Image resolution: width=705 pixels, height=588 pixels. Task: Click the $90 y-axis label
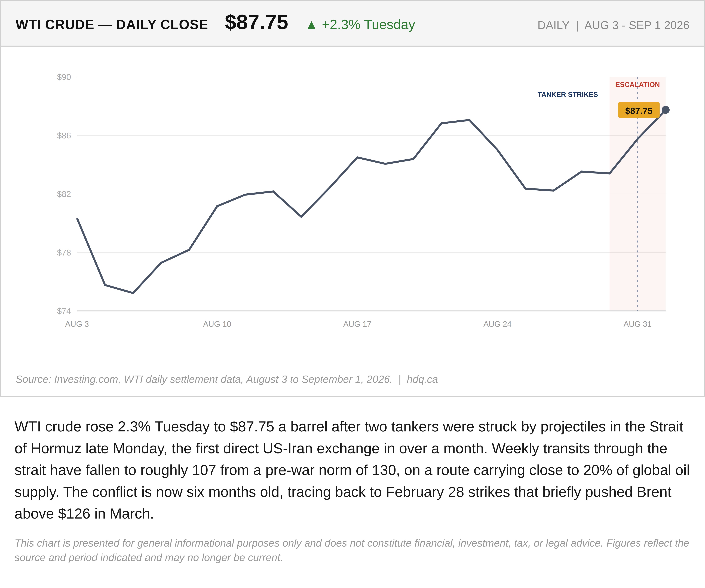tap(64, 77)
